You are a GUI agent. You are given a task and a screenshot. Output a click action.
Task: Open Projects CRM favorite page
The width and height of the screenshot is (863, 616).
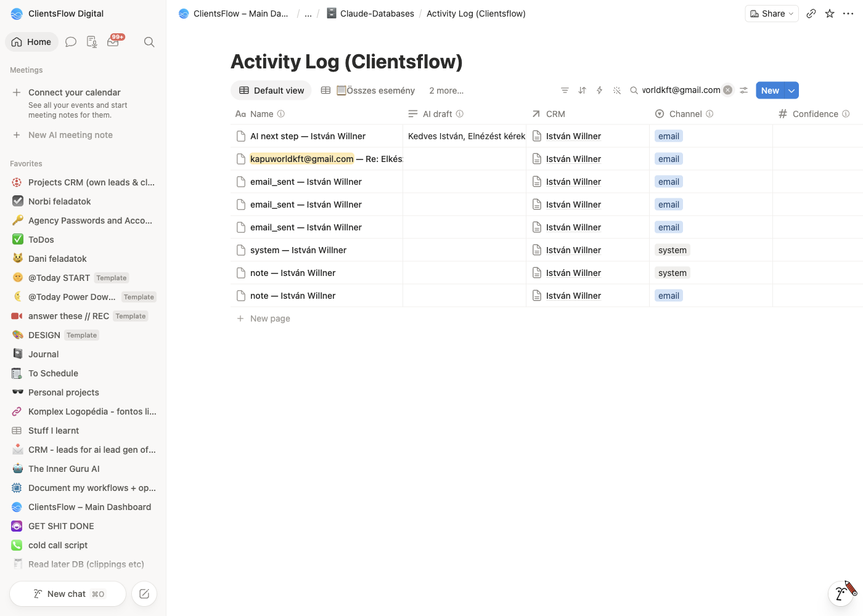[83, 182]
